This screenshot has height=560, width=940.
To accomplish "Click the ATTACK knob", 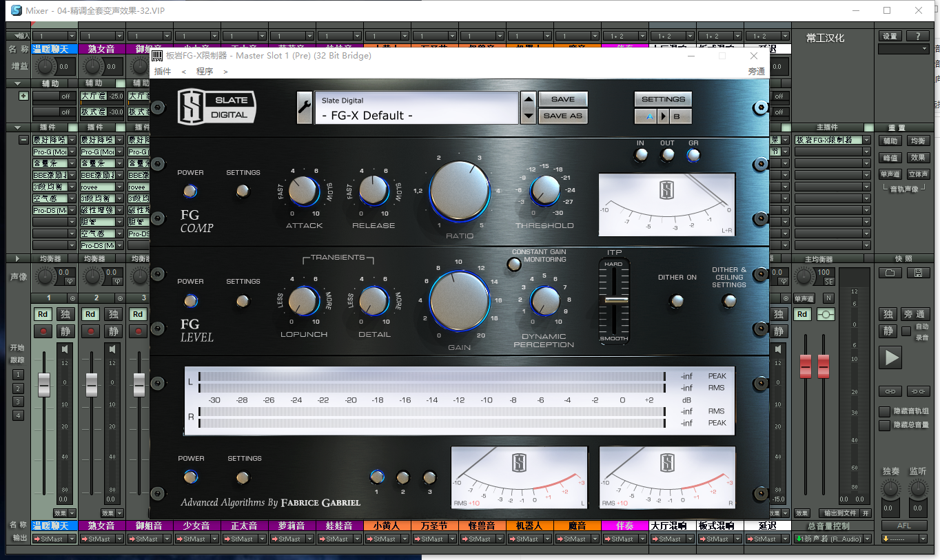I will [304, 191].
